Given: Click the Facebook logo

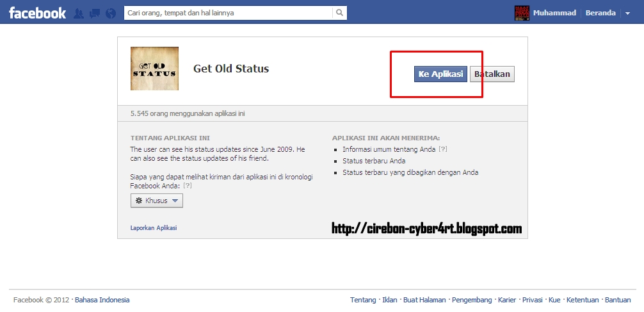Looking at the screenshot, I should (37, 13).
